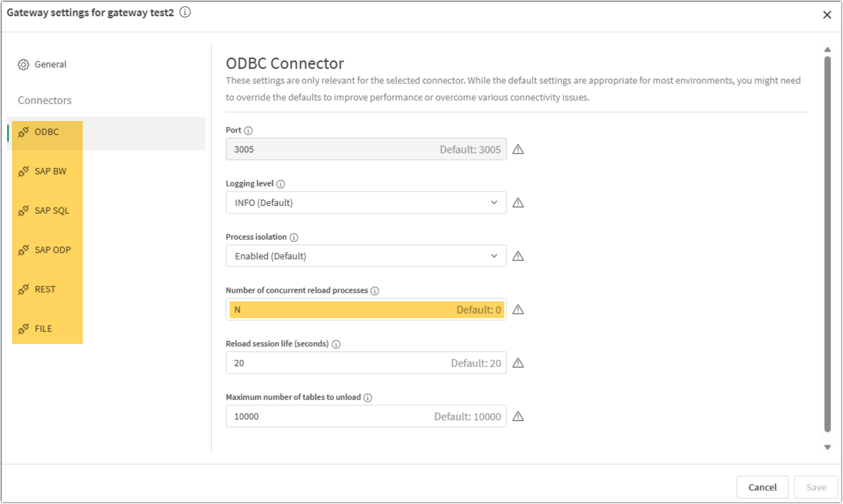Click the scrollbar down arrow
Screen dimensions: 843x504
coord(828,447)
